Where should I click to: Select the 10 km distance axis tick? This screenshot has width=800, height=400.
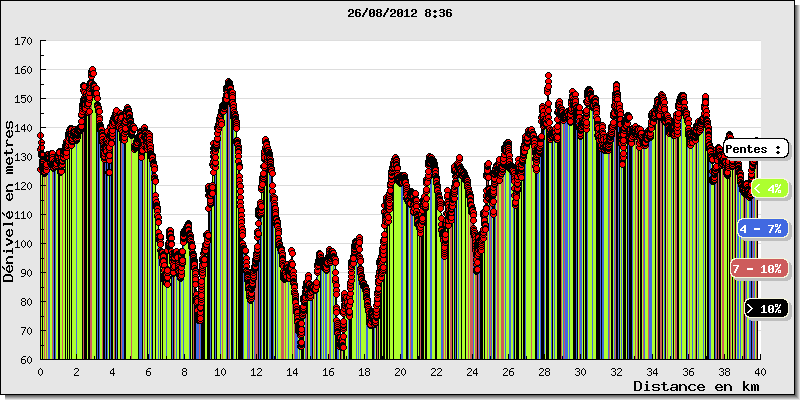(220, 371)
